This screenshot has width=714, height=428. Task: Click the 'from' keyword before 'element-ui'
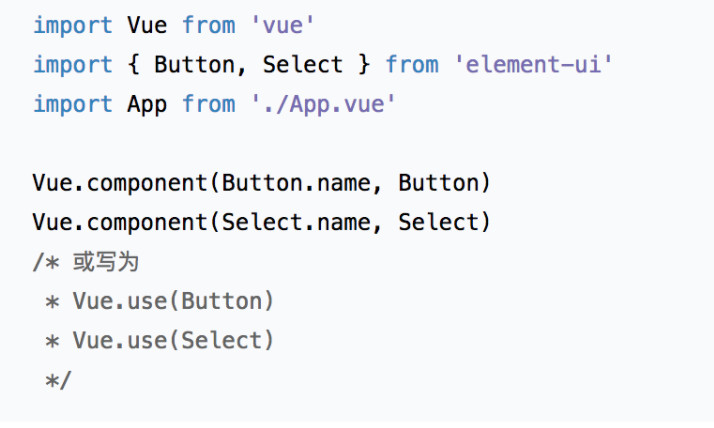coord(412,64)
